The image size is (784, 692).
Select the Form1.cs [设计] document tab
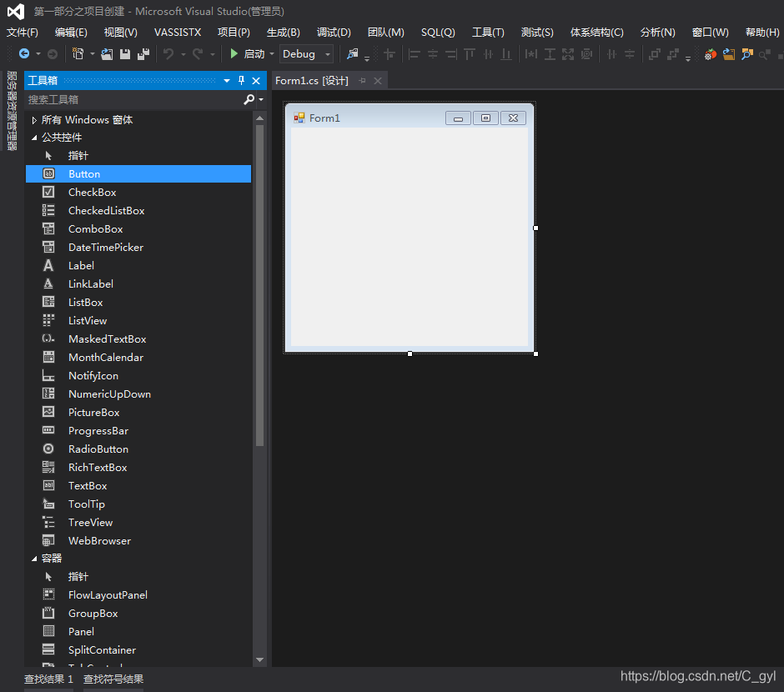[x=311, y=80]
